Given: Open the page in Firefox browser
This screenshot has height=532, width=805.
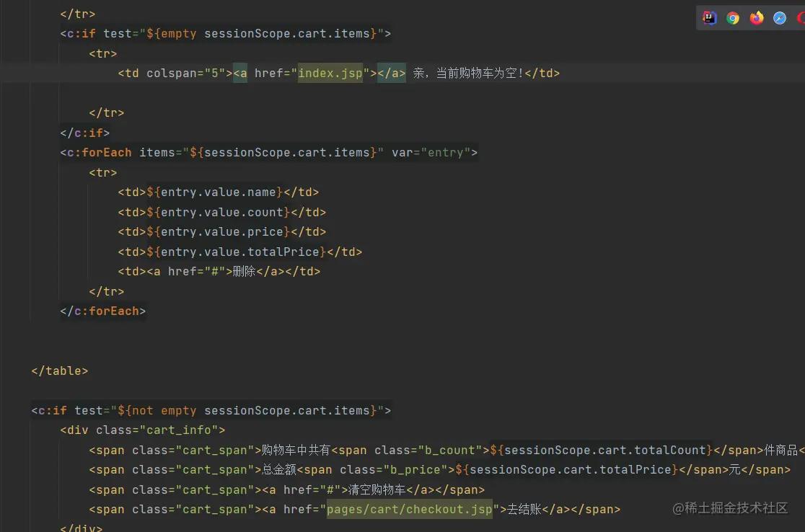Looking at the screenshot, I should [x=756, y=18].
